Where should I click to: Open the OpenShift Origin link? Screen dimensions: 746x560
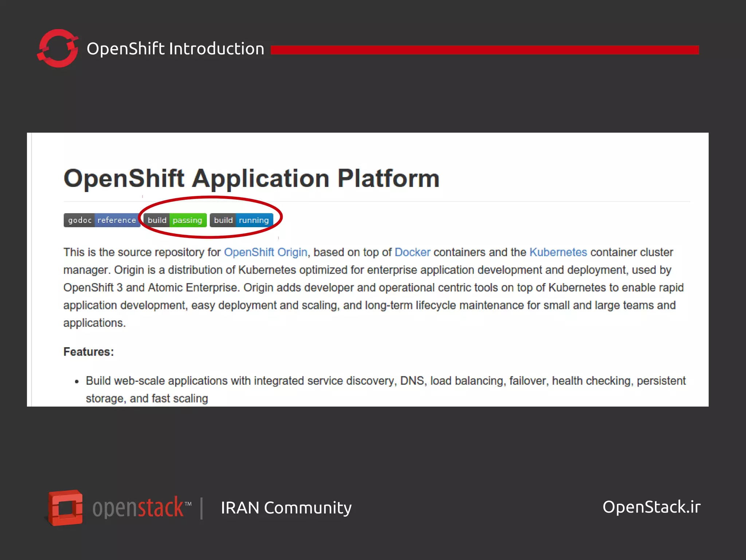[x=266, y=252]
